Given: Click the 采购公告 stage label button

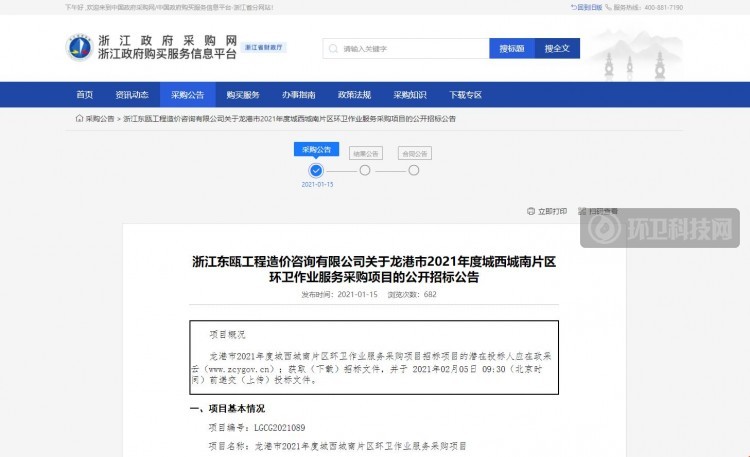Looking at the screenshot, I should coord(317,149).
